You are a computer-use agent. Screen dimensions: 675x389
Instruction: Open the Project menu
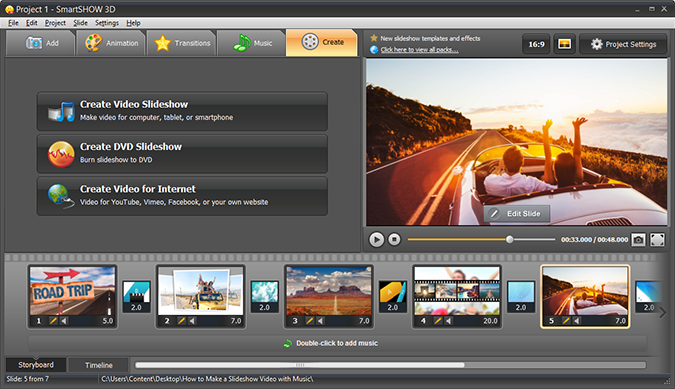pyautogui.click(x=55, y=23)
